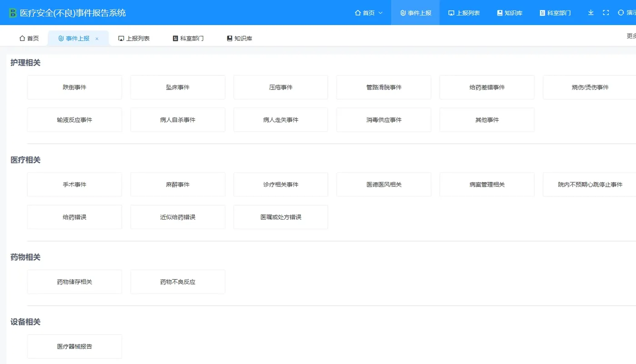Open the 药物不良反应 report form

(x=177, y=281)
